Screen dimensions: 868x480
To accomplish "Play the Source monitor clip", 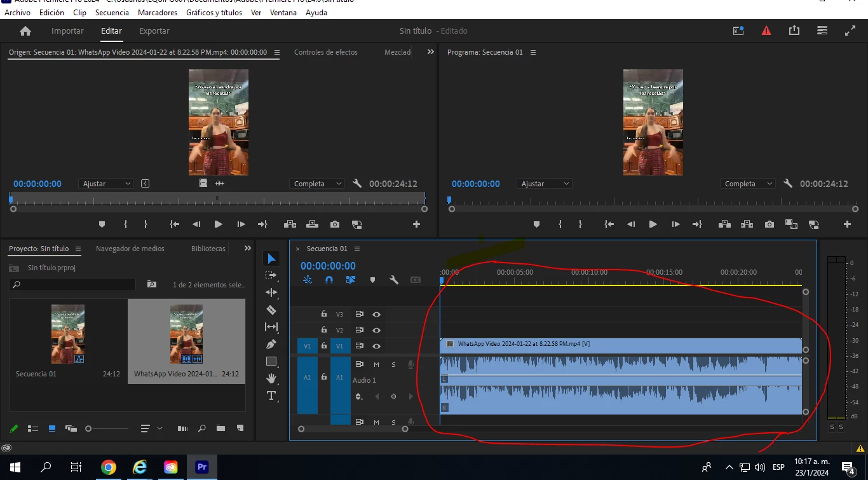I will 218,224.
